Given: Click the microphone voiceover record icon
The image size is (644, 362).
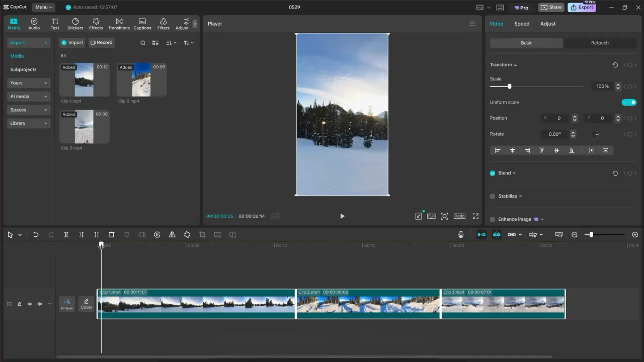Looking at the screenshot, I should click(461, 235).
